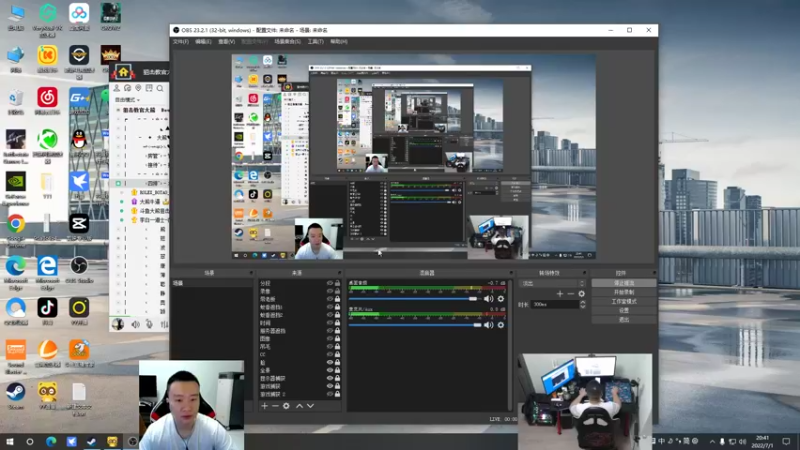Screen dimensions: 800x450
Task: Pop out the 控件 dock via header icon
Action: point(654,273)
